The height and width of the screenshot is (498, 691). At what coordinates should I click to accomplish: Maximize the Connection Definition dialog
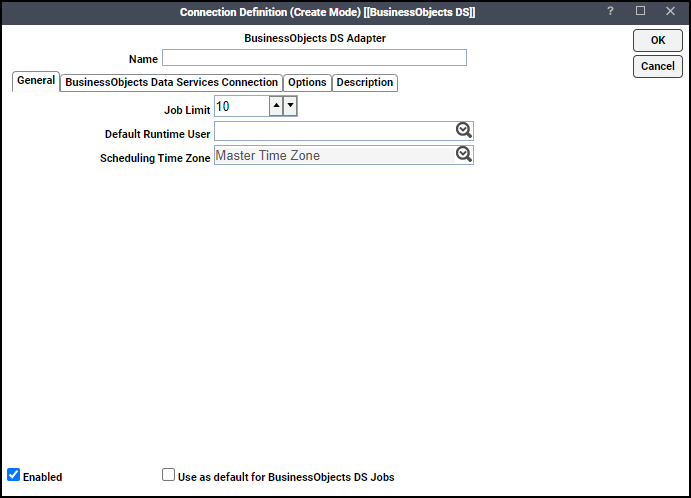(x=640, y=11)
